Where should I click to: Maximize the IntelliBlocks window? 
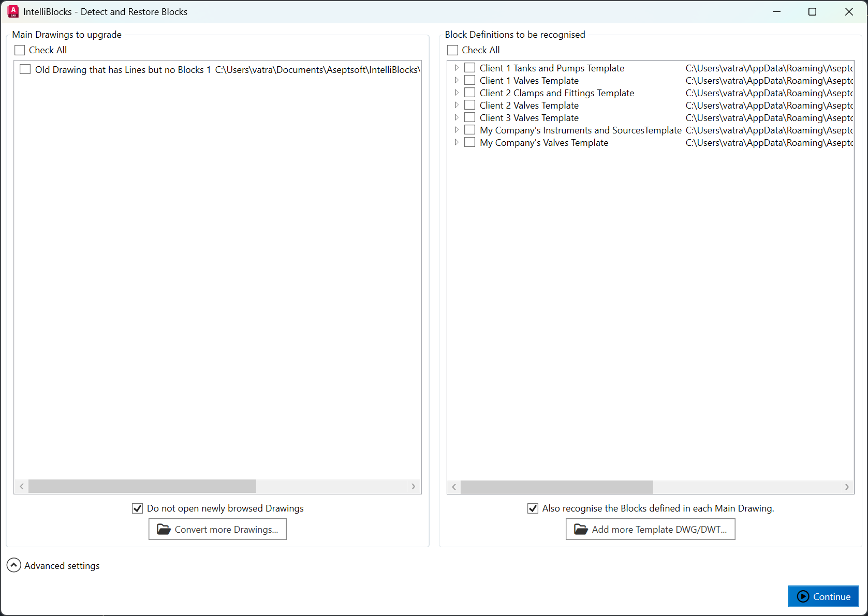click(812, 12)
